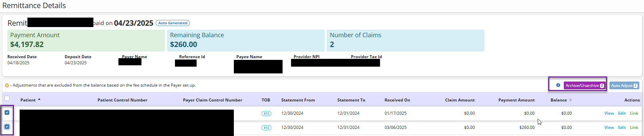Uncheck the second claim row checkbox

coord(7,127)
